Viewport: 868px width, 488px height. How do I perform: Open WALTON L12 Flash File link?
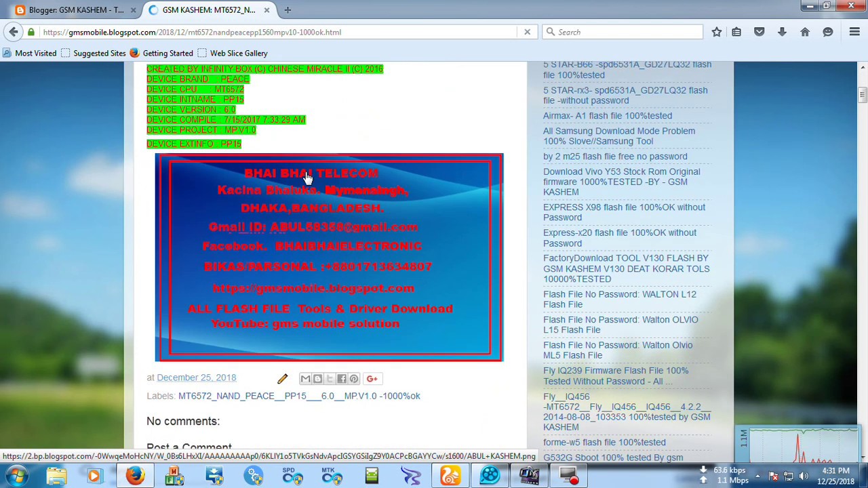[x=620, y=299]
